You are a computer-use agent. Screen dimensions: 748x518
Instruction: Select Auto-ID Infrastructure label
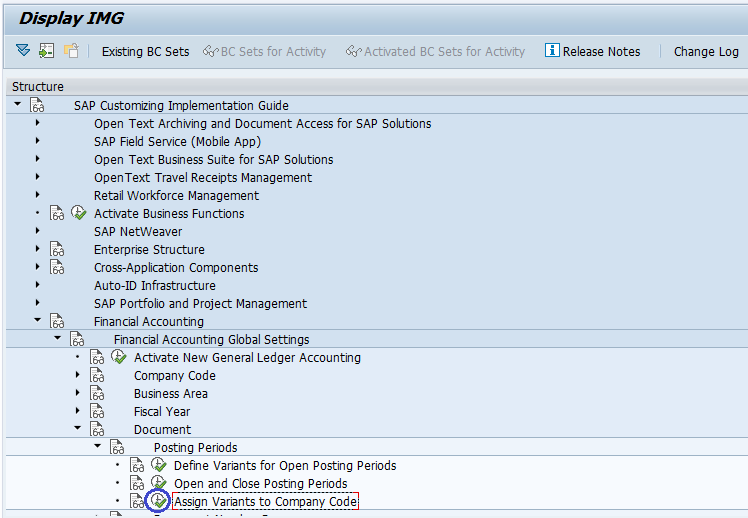coord(155,286)
